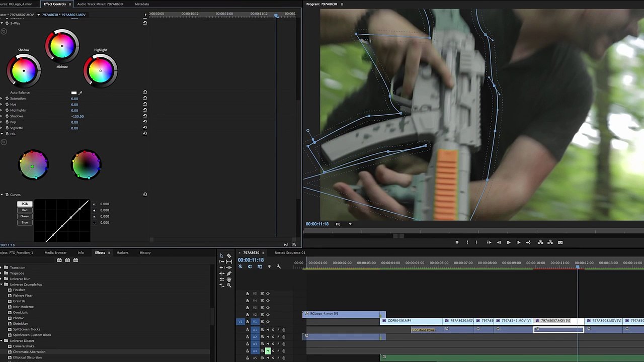This screenshot has height=362, width=644.
Task: Open the Media Browser tab
Action: pyautogui.click(x=55, y=252)
